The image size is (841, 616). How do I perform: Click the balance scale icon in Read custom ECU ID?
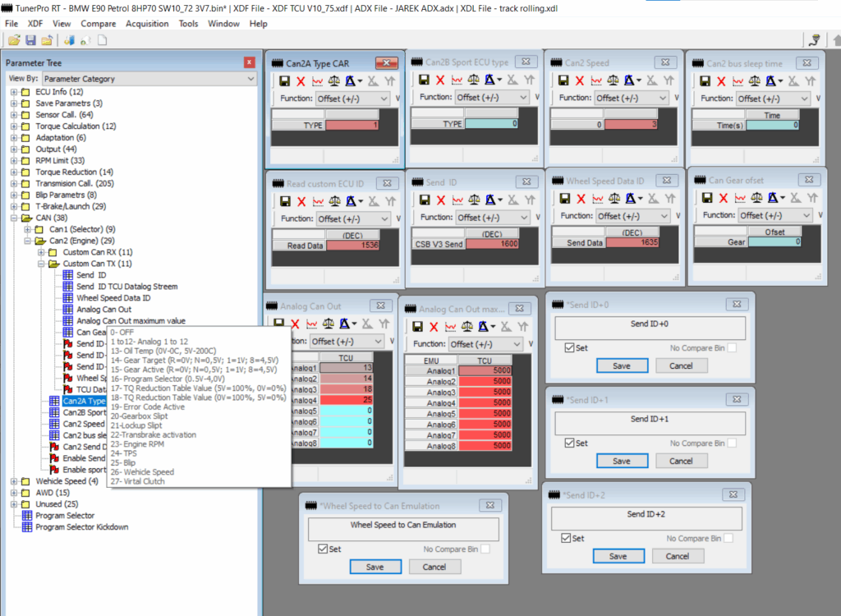point(335,201)
